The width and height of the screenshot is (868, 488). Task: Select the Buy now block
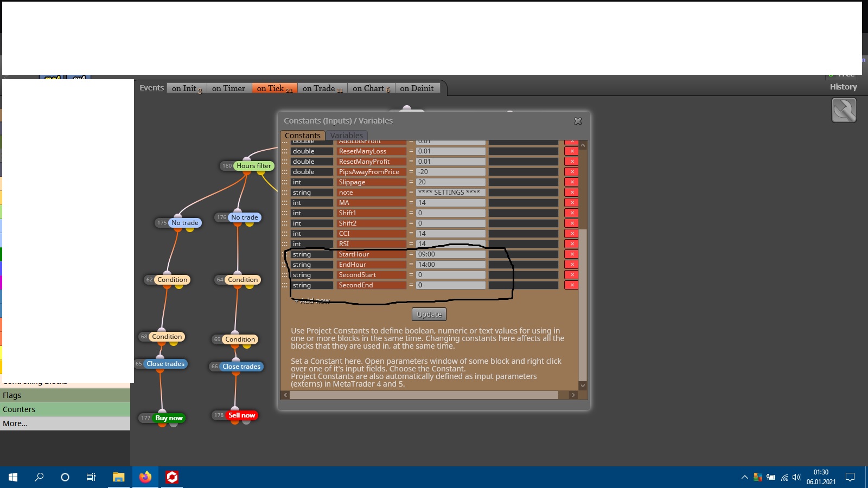tap(169, 418)
